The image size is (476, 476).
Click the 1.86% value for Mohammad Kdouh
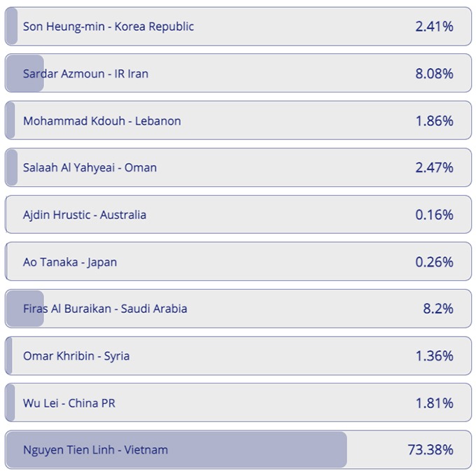tap(434, 120)
